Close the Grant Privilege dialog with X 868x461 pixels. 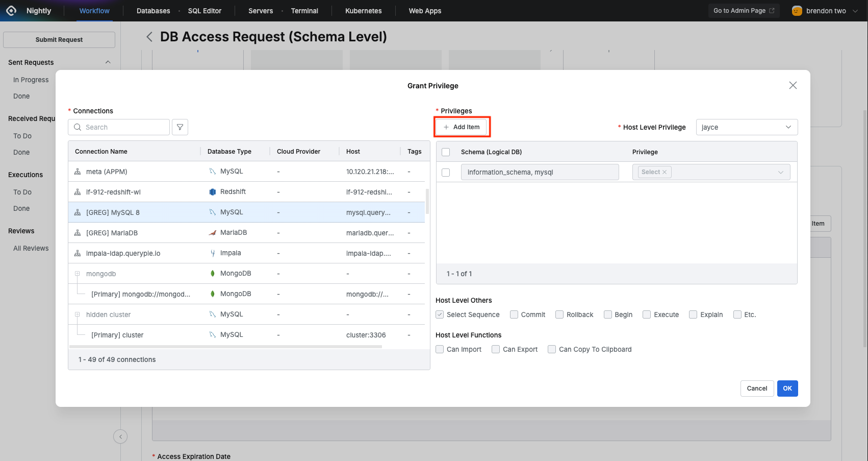pos(793,85)
